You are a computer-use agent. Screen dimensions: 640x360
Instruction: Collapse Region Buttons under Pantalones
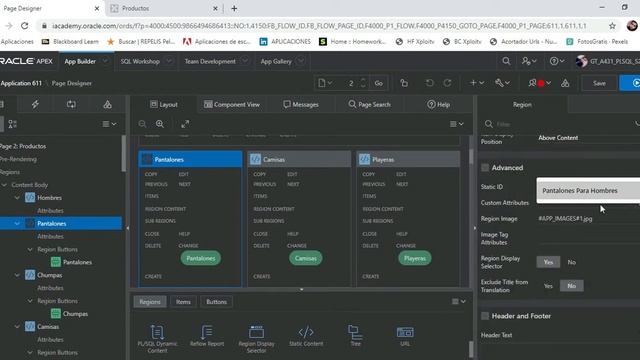(x=30, y=249)
